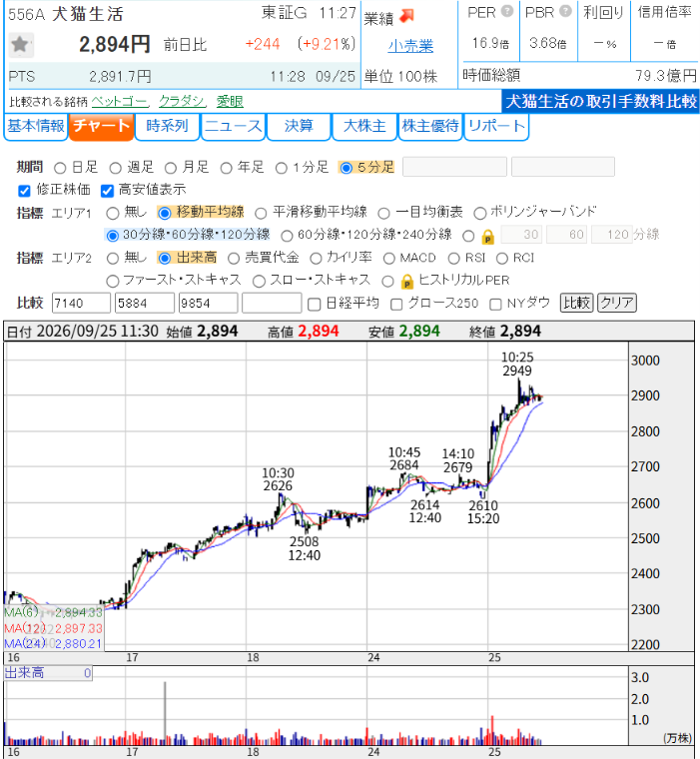
Task: Click the empty fourth comparison code field
Action: click(272, 303)
